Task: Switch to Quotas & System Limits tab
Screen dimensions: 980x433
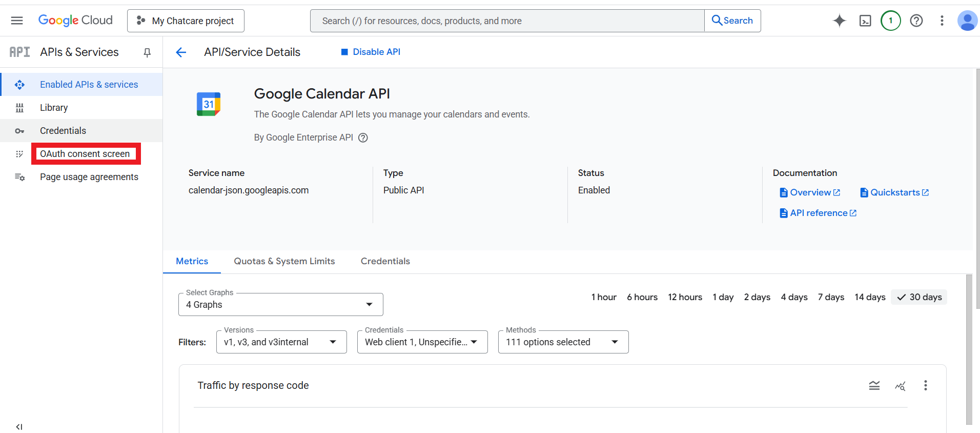Action: click(x=284, y=261)
